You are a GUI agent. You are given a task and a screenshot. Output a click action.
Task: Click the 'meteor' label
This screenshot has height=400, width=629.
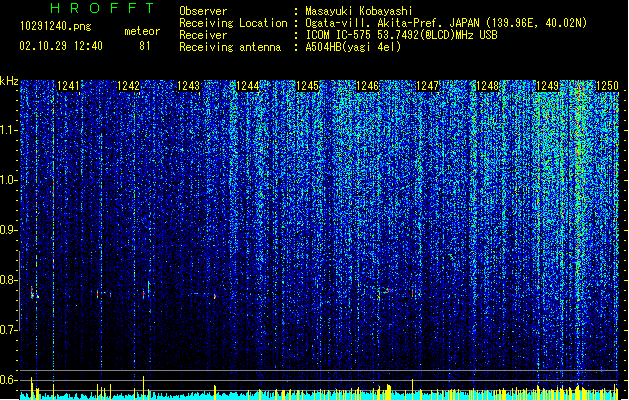point(142,31)
